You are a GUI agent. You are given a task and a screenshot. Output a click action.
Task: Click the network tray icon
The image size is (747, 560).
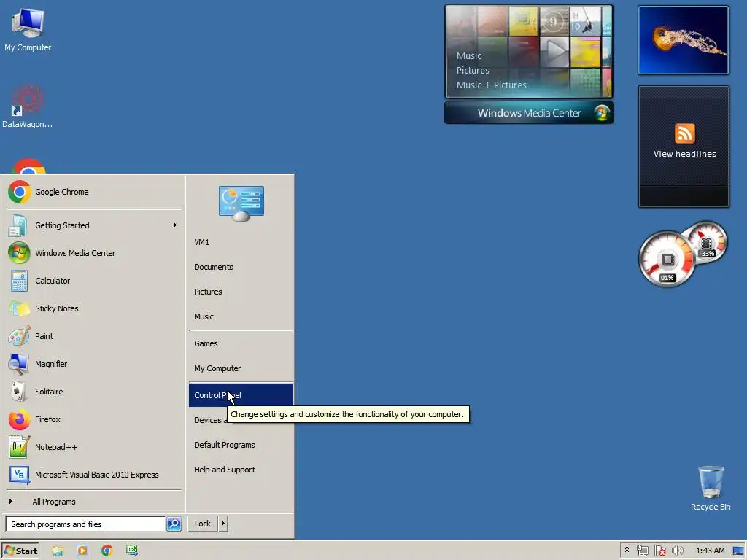click(643, 551)
